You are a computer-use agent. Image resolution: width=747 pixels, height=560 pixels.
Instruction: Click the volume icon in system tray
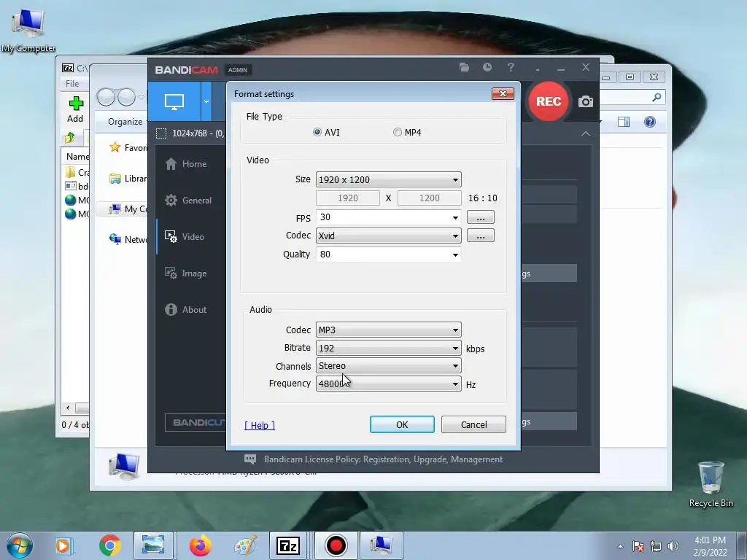coord(673,546)
